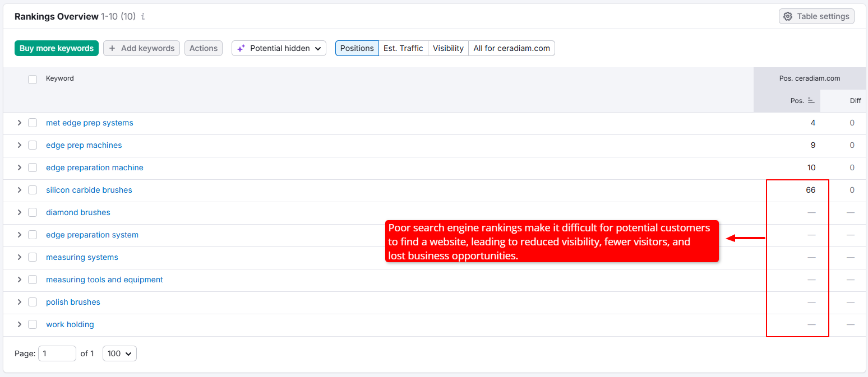The width and height of the screenshot is (868, 377).
Task: Click the plus icon on Add keywords
Action: [x=112, y=48]
